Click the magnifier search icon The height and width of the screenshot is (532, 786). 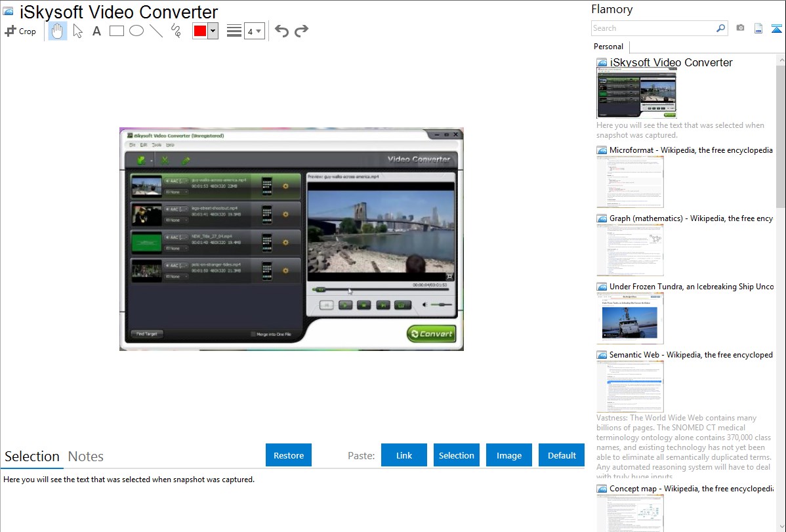tap(720, 28)
